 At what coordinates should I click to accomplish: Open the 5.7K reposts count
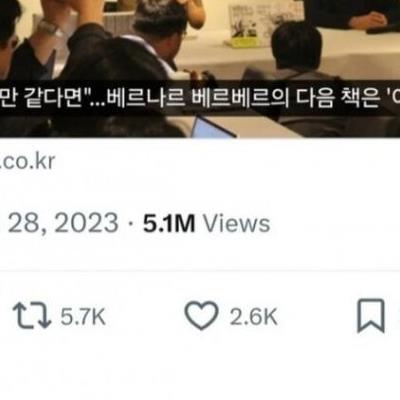(x=83, y=316)
